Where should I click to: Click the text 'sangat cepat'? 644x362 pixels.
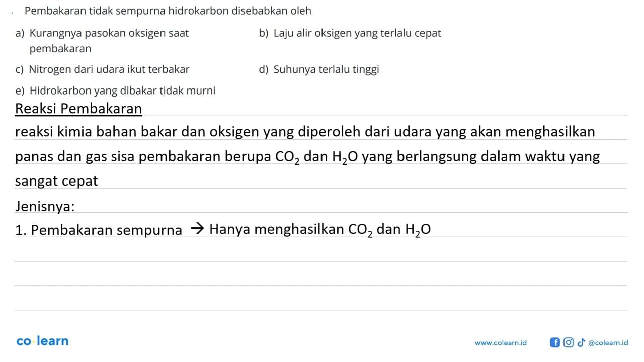coord(56,181)
